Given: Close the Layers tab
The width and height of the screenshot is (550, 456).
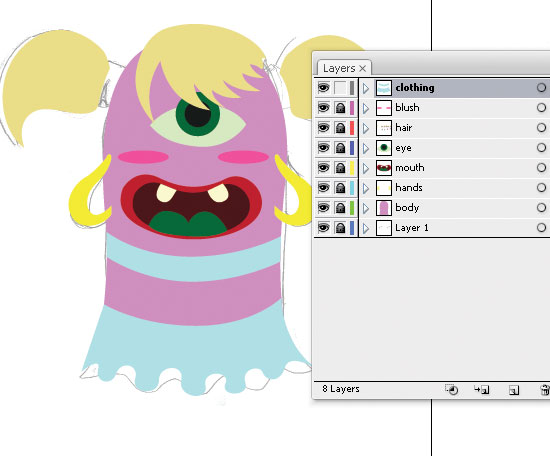Looking at the screenshot, I should pos(363,68).
